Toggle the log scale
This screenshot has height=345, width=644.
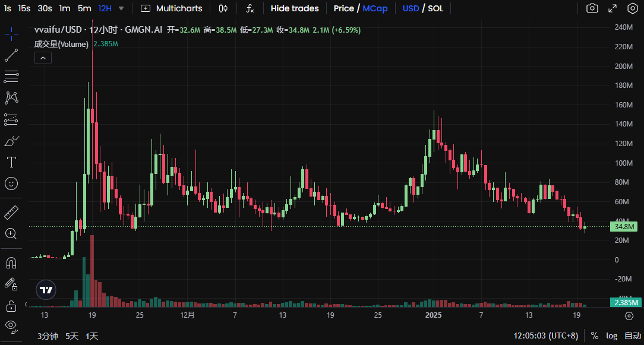click(611, 336)
